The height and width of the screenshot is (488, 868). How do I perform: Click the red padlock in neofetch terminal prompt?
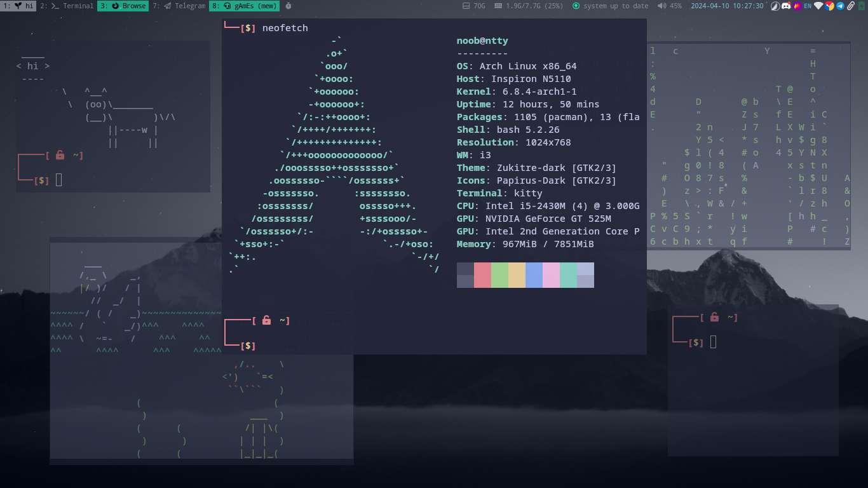(267, 320)
